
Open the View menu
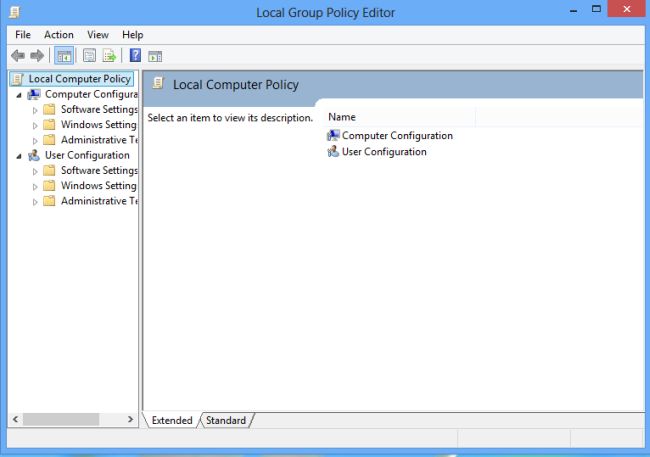pyautogui.click(x=98, y=35)
